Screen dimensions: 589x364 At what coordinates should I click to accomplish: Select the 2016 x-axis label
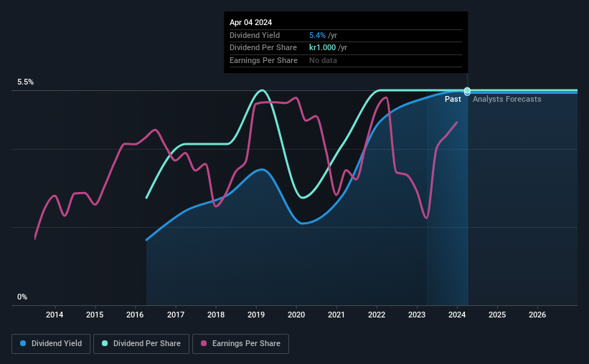point(135,315)
